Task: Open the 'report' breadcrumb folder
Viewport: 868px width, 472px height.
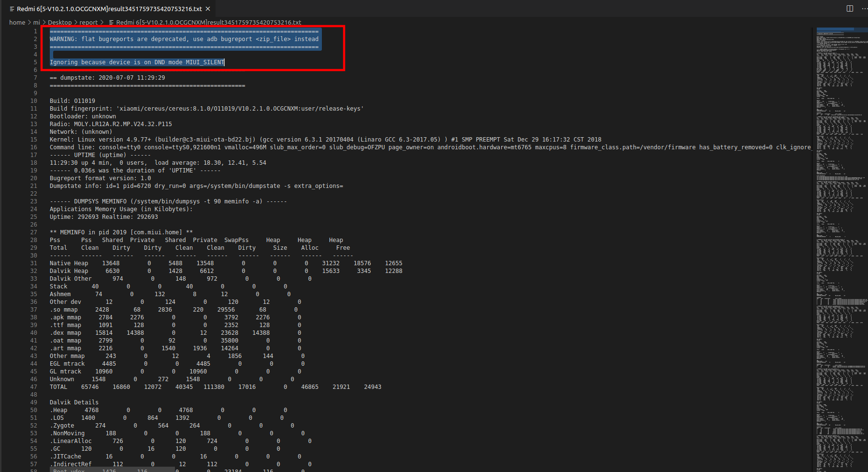Action: (x=88, y=22)
